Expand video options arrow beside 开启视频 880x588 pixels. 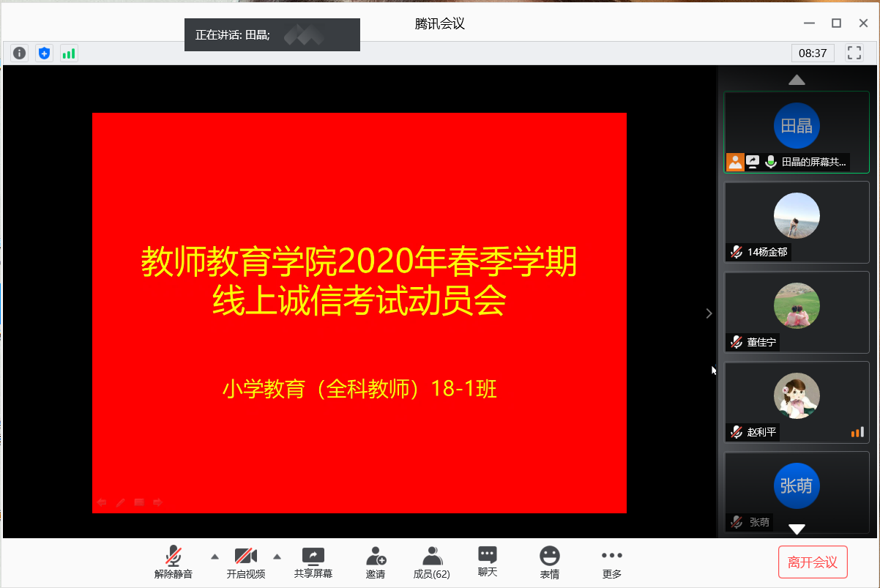click(x=277, y=557)
